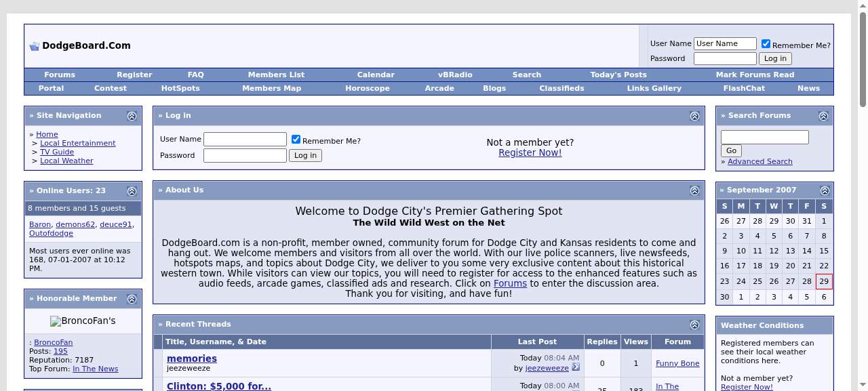Collapse the Site Navigation panel
Image resolution: width=868 pixels, height=391 pixels.
point(132,116)
